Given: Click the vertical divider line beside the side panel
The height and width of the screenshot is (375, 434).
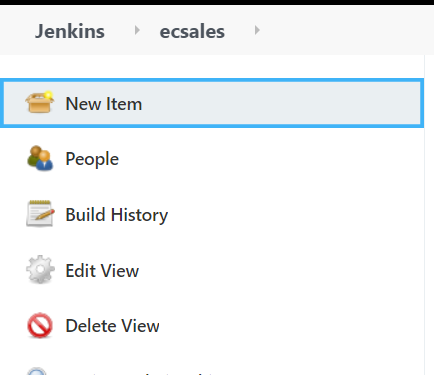Looking at the screenshot, I should tap(424, 213).
